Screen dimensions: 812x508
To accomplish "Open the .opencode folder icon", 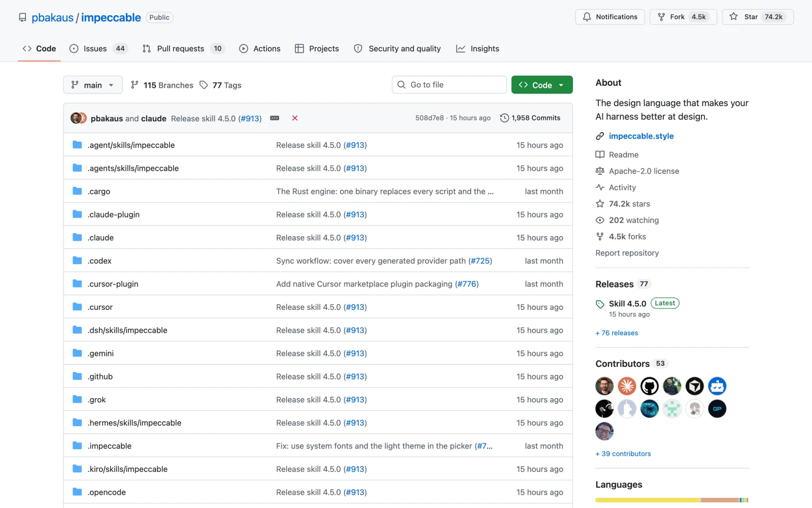I will tap(77, 492).
